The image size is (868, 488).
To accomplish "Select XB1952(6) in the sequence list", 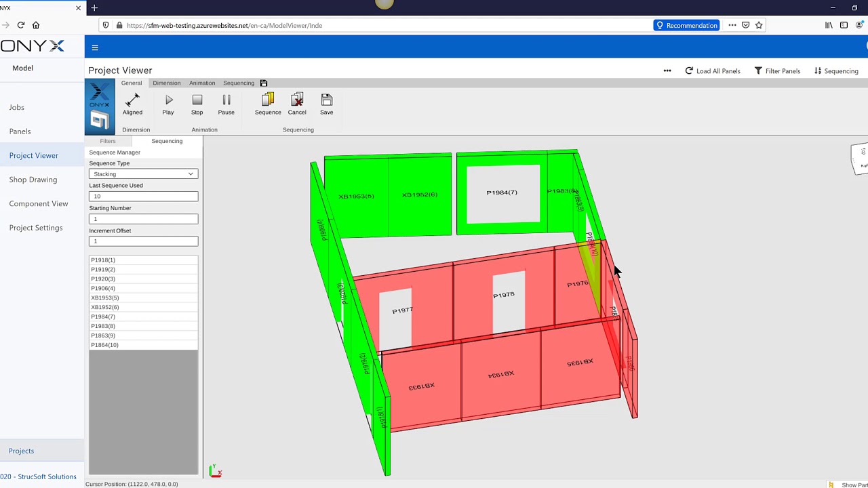I will [x=143, y=308].
